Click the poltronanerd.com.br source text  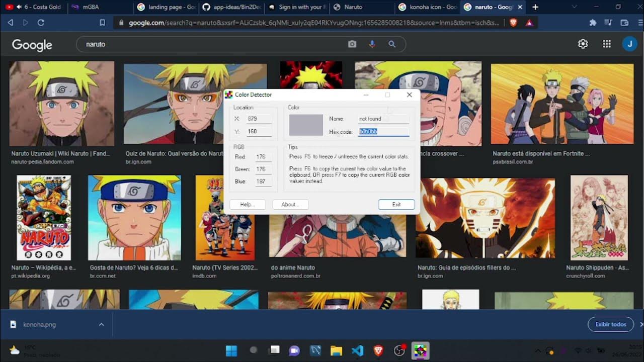(296, 276)
